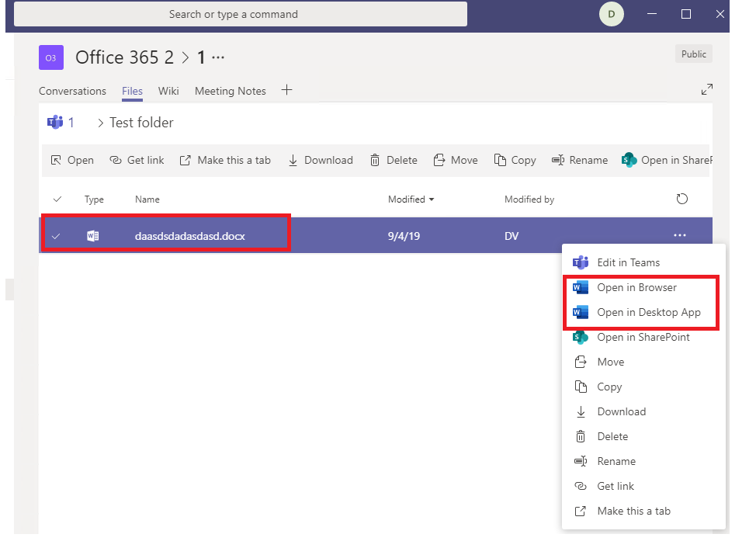Click the Test folder breadcrumb
This screenshot has height=548, width=756.
[x=141, y=123]
